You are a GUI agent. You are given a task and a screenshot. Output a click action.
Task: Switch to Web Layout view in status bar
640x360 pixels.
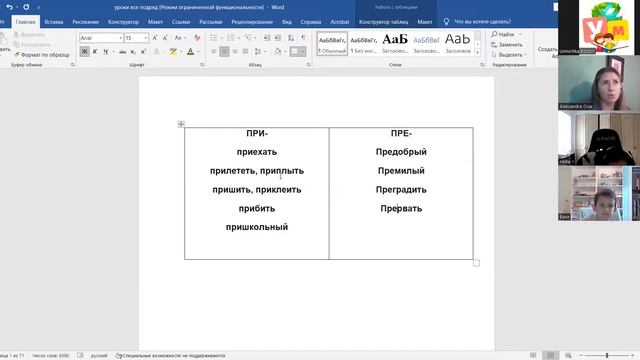click(568, 356)
